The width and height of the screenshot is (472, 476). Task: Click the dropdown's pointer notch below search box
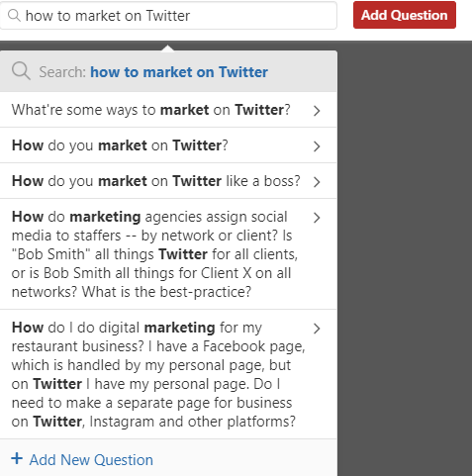[168, 48]
